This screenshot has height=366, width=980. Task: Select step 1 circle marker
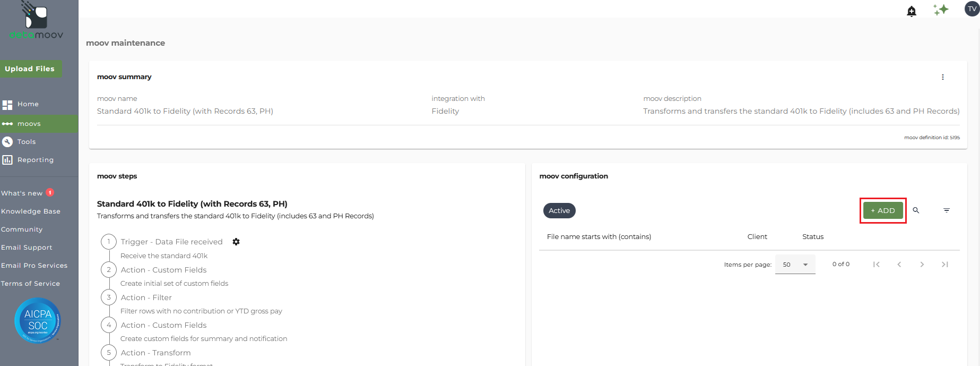pyautogui.click(x=109, y=242)
